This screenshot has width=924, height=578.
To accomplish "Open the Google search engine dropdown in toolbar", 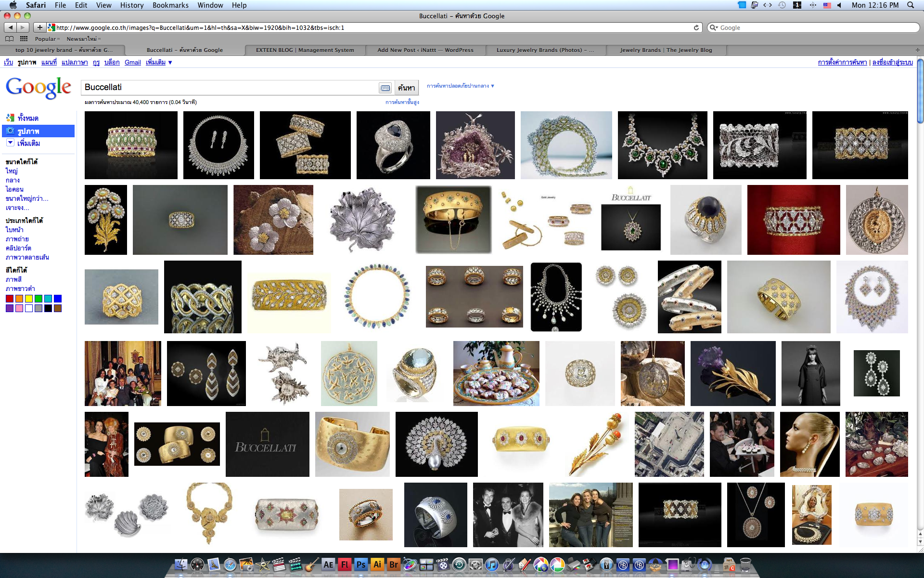I will [x=714, y=27].
